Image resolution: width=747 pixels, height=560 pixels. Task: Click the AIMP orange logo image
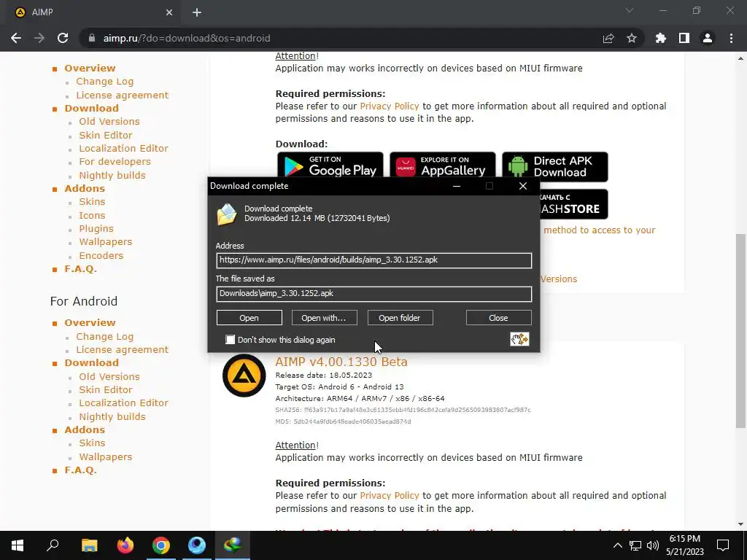[x=244, y=376]
